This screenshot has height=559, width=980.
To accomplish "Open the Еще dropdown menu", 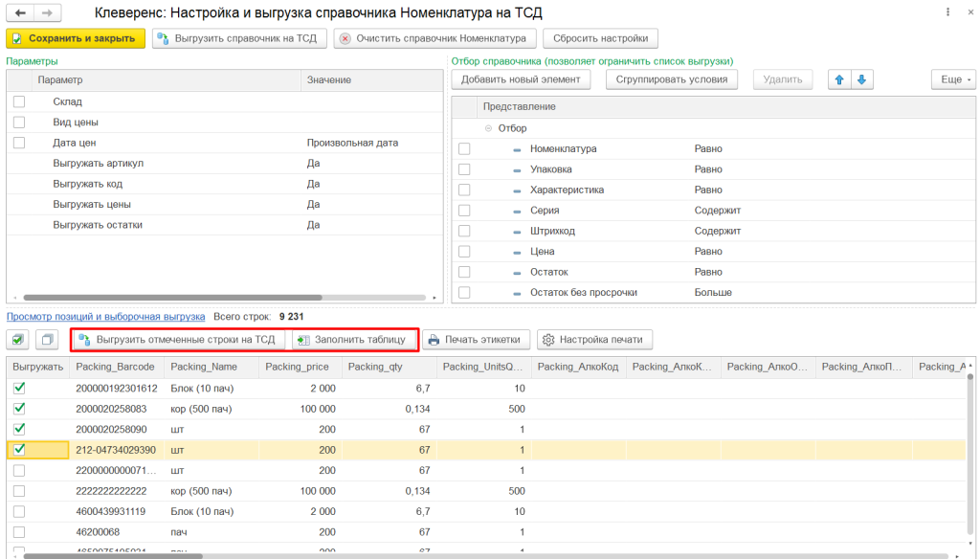I will tap(951, 79).
